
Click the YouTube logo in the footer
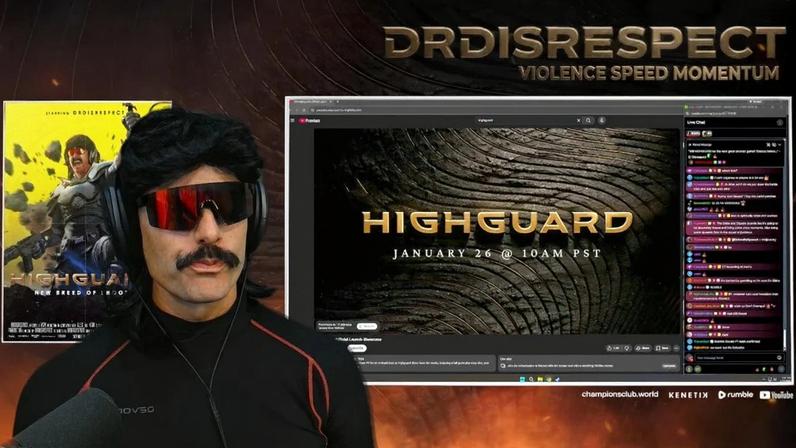click(776, 395)
